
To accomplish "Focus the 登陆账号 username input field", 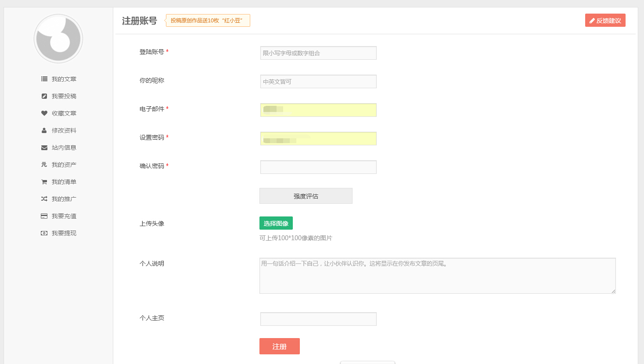I will (x=318, y=53).
